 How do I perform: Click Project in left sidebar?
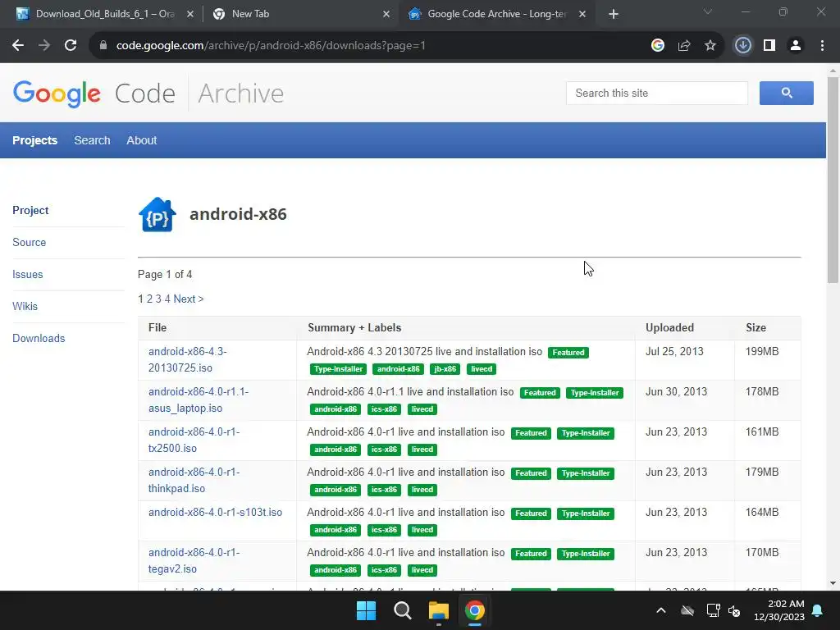pyautogui.click(x=30, y=210)
